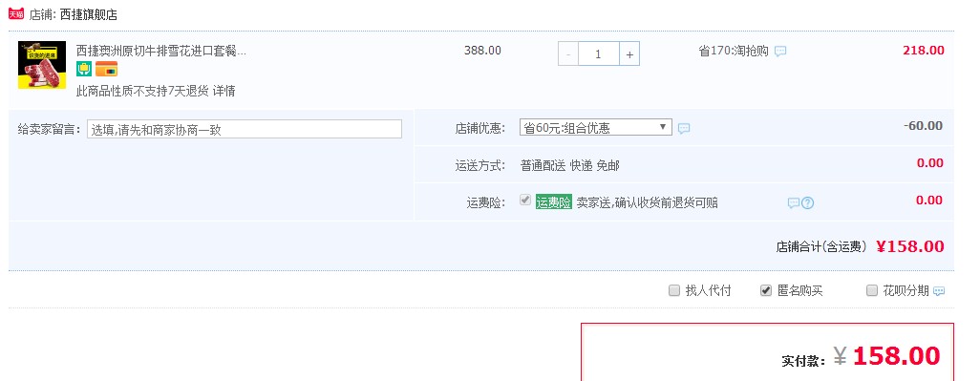Click the question mark help icon for 运费险
The height and width of the screenshot is (381, 980).
tap(807, 203)
